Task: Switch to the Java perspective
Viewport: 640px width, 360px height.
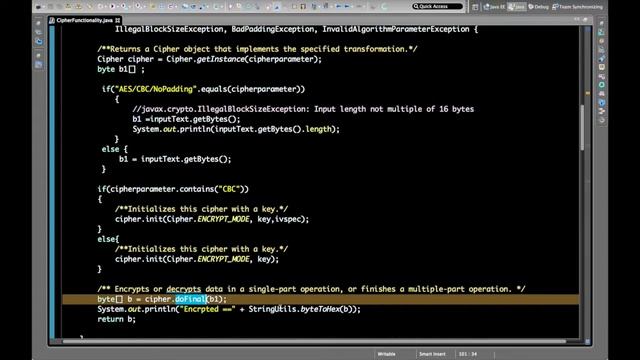Action: (x=516, y=7)
